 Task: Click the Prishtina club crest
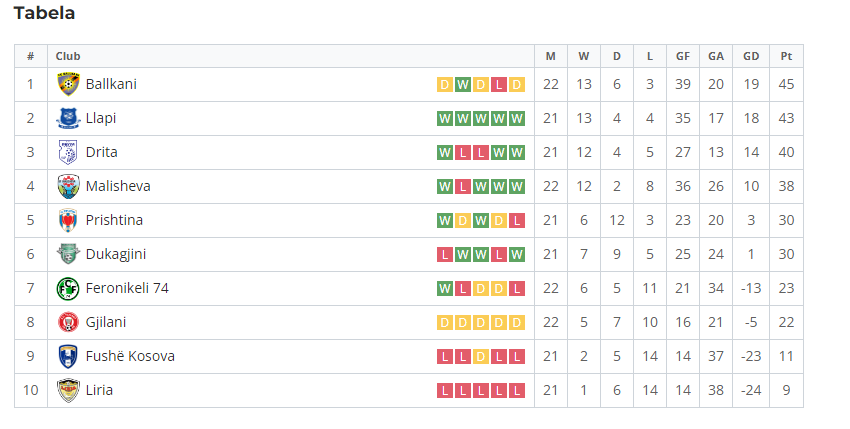point(68,220)
